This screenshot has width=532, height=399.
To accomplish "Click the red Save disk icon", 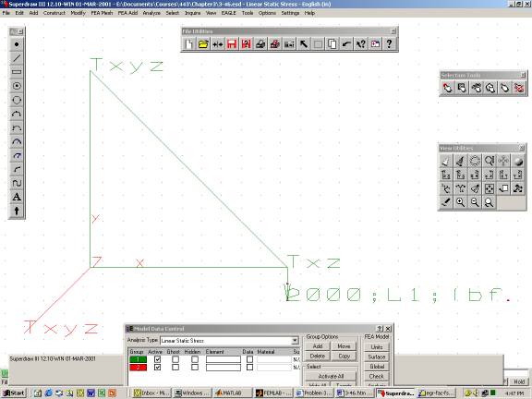I will coord(232,43).
